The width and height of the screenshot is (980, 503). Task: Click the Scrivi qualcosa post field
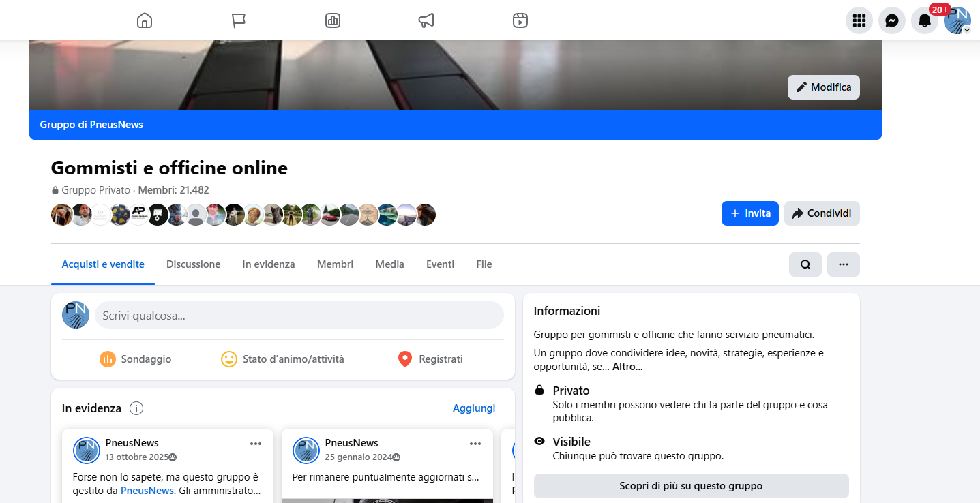tap(299, 316)
